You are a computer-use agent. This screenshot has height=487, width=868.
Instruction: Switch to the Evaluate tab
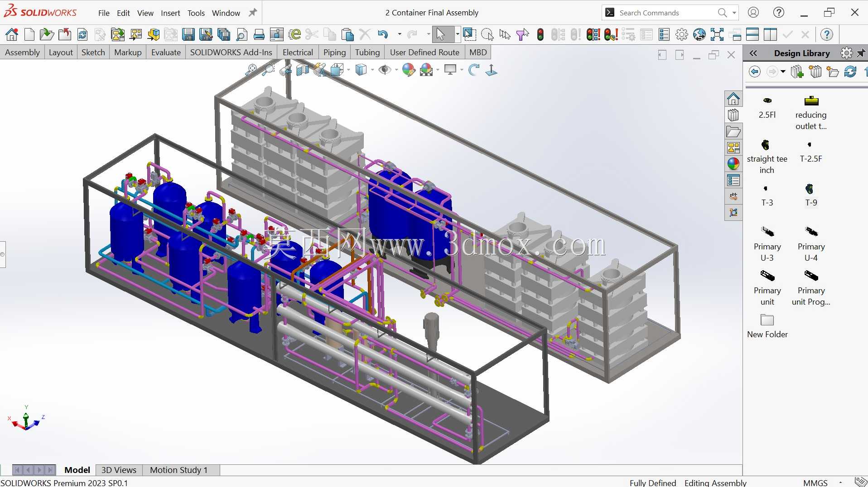click(x=166, y=53)
